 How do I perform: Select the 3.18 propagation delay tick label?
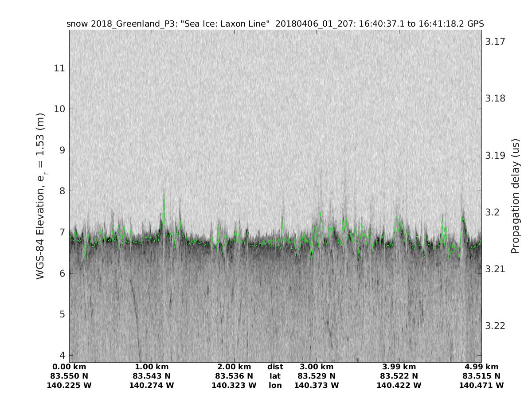495,98
